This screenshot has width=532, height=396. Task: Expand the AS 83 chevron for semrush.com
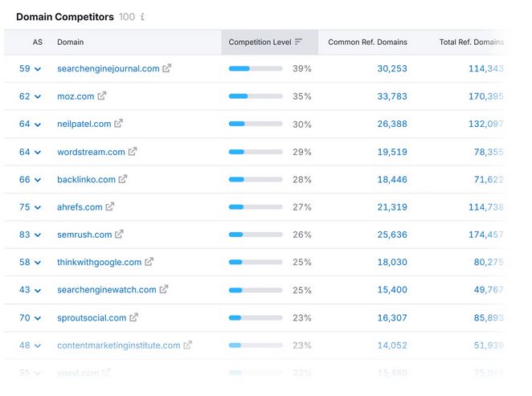tap(38, 235)
